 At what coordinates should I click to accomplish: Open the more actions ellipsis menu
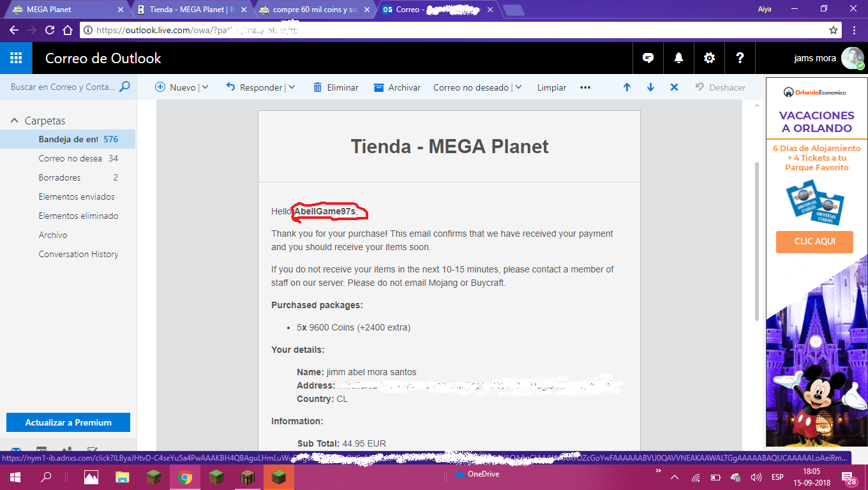pyautogui.click(x=585, y=87)
